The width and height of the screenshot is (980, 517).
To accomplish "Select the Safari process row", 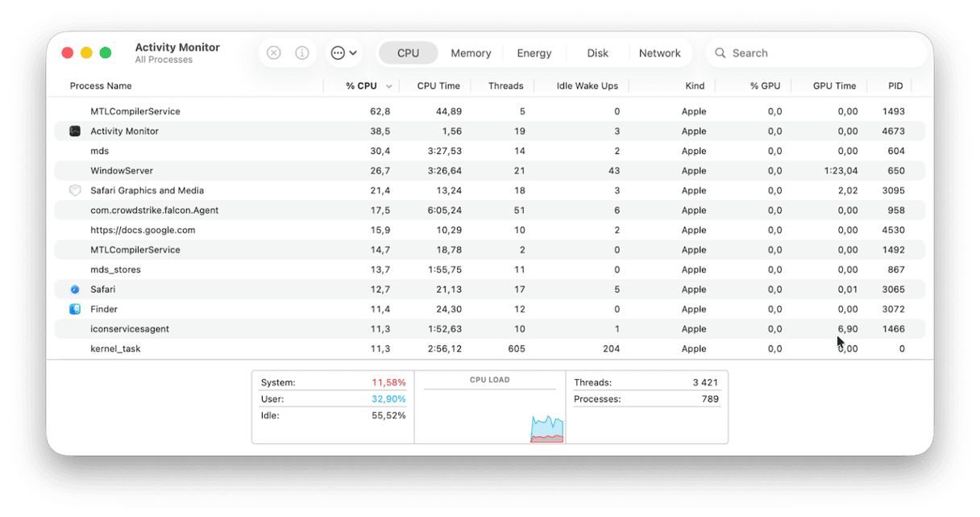I will click(490, 290).
